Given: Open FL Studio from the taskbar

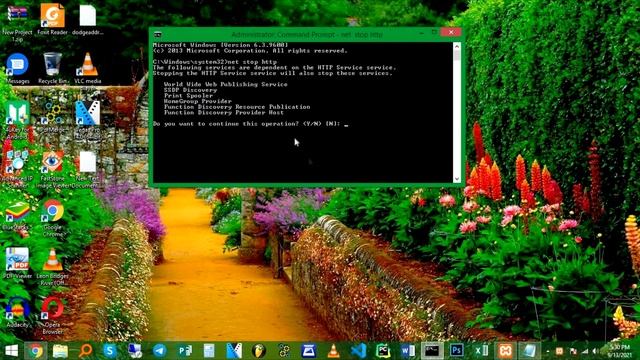Looking at the screenshot, I should pyautogui.click(x=259, y=351).
